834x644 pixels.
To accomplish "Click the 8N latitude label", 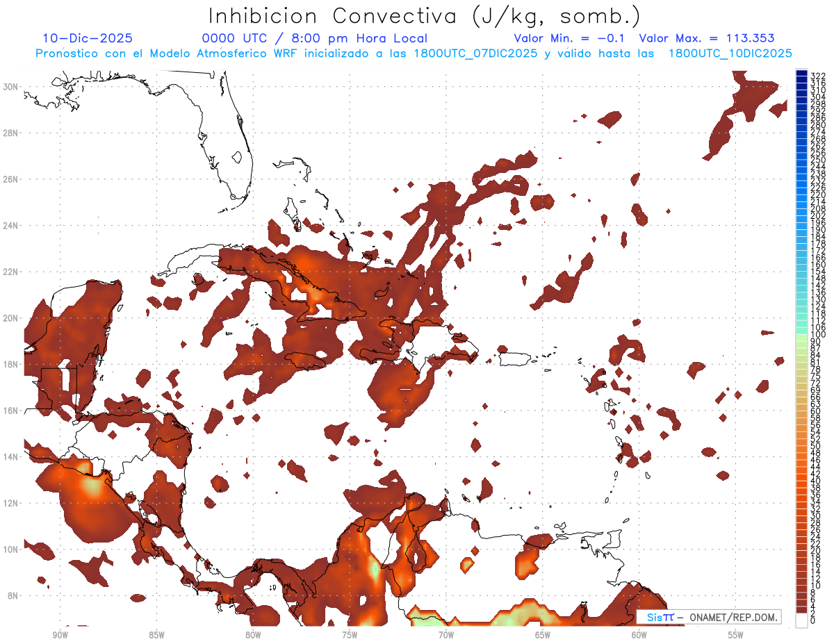I will (11, 595).
